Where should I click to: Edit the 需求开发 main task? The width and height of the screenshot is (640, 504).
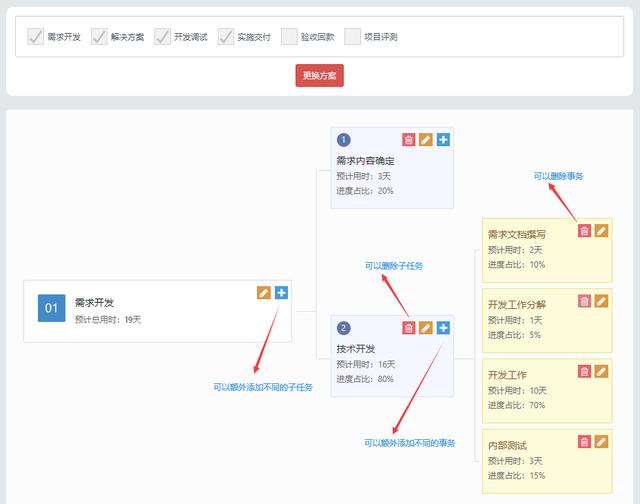pyautogui.click(x=264, y=293)
